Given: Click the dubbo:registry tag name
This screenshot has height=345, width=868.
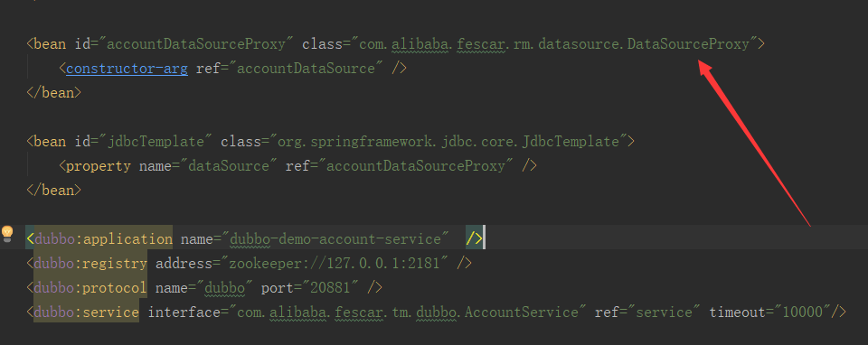Looking at the screenshot, I should click(90, 263).
